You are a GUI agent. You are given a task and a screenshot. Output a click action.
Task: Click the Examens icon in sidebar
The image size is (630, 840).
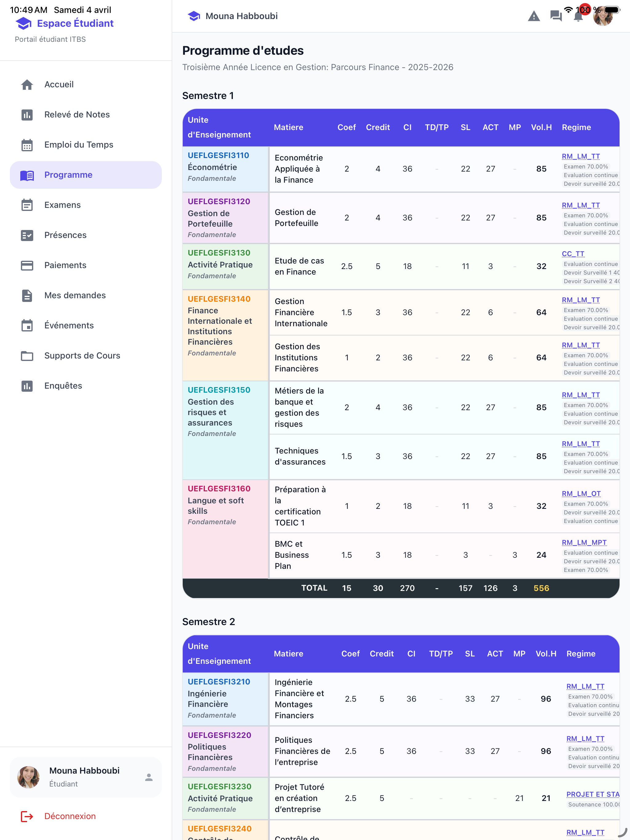(27, 205)
